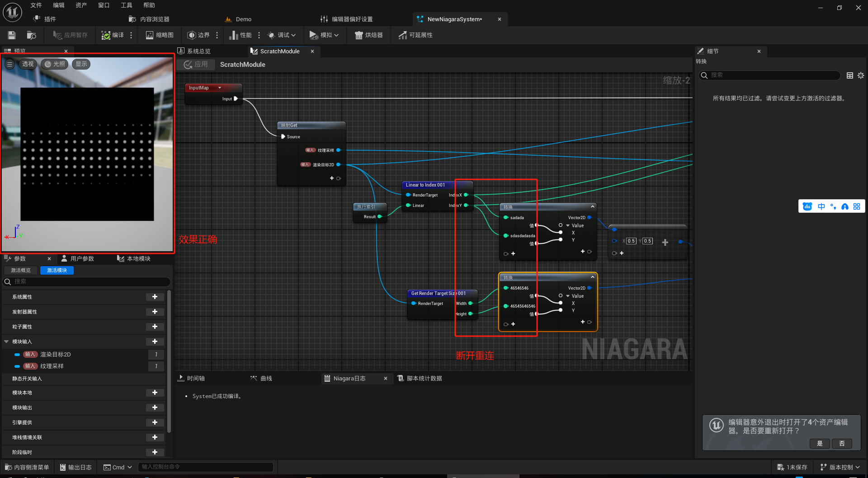Open the 窗口 menu

[104, 5]
